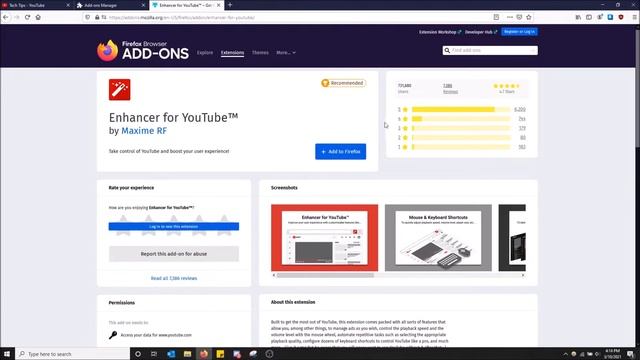640x360 pixels.
Task: Open the Explore section
Action: (x=205, y=53)
